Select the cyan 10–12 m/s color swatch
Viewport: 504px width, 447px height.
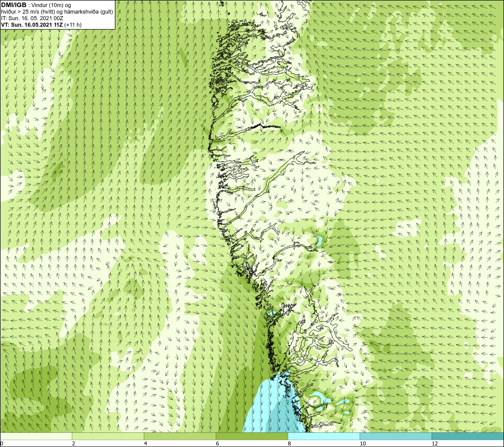pos(396,436)
